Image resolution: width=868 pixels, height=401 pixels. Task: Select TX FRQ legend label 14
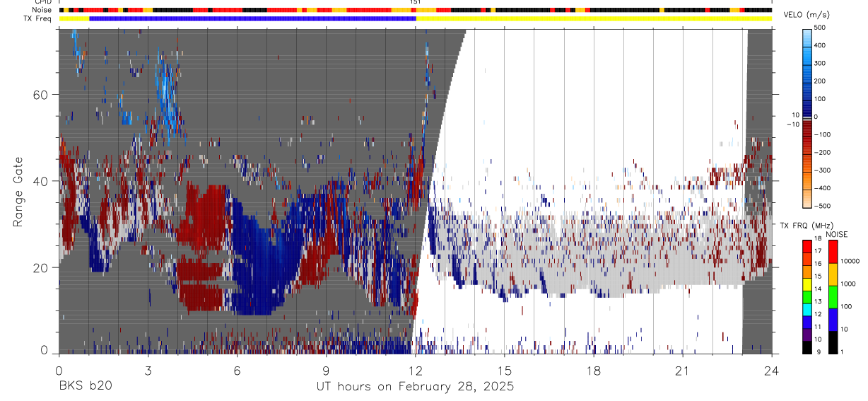(819, 289)
